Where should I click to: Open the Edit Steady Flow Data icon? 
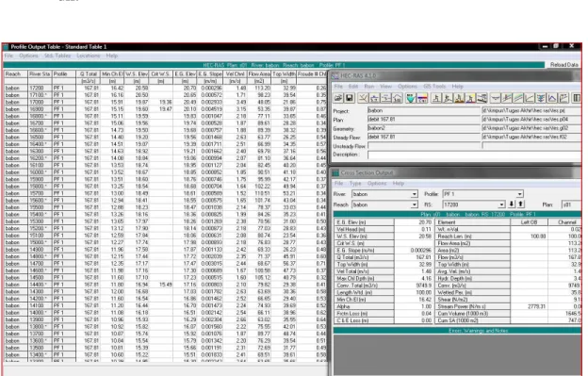tap(374, 98)
